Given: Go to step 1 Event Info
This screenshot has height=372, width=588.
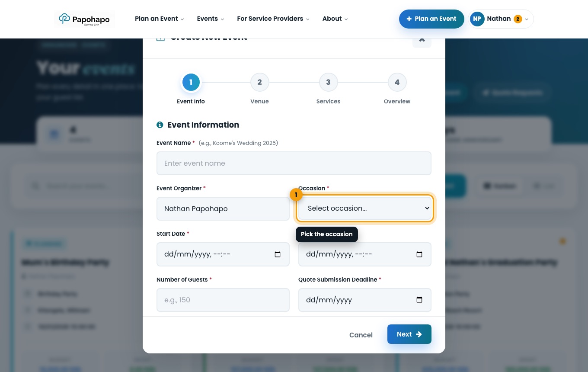Looking at the screenshot, I should point(191,82).
